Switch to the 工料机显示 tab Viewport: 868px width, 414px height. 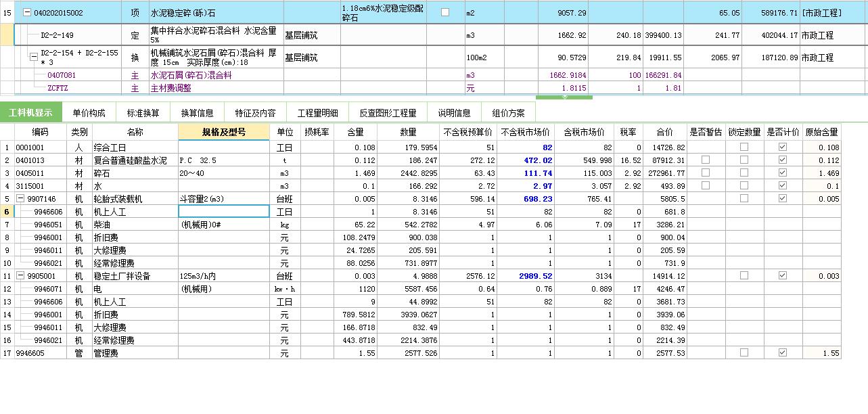[30, 112]
